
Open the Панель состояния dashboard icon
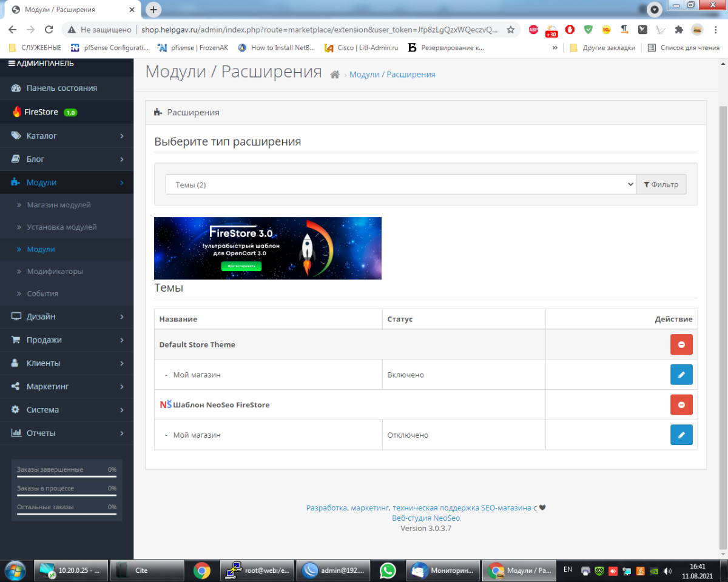(x=16, y=88)
